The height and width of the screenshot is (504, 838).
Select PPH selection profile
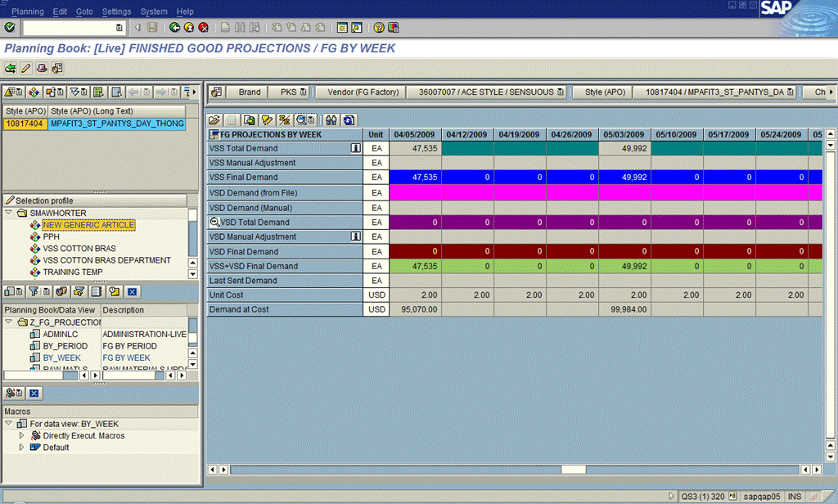tap(52, 236)
